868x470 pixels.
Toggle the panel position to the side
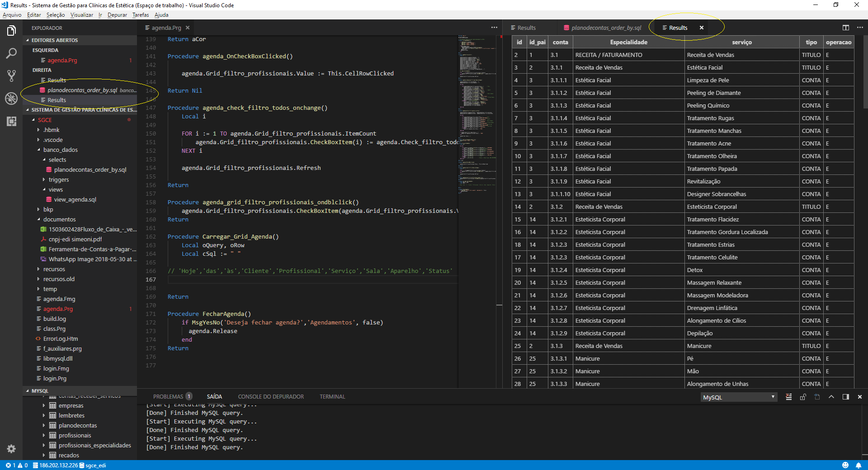coord(845,397)
